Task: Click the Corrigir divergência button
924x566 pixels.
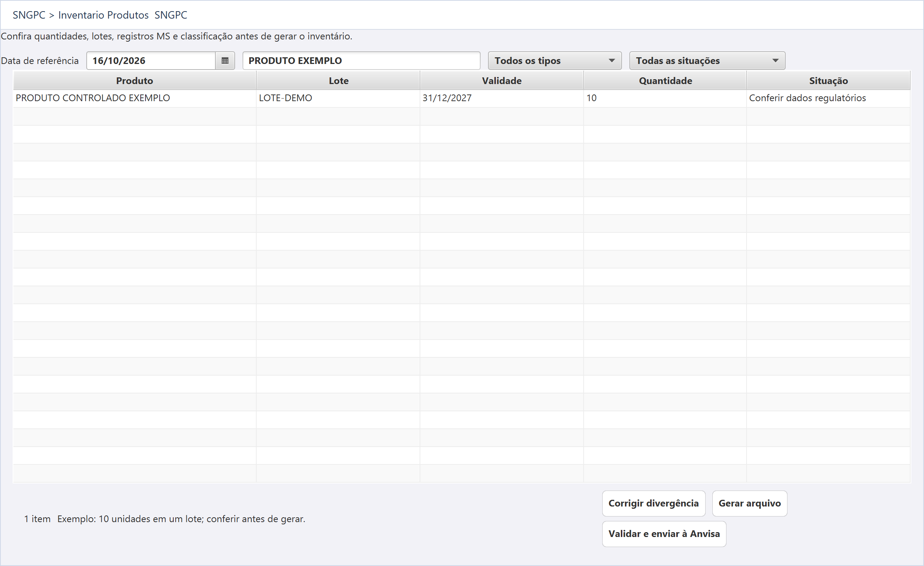Action: tap(654, 503)
